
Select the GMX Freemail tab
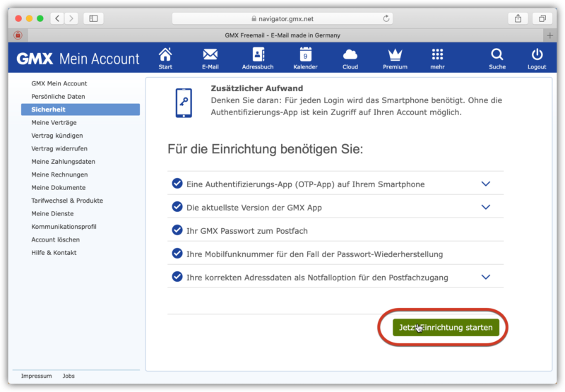point(282,35)
